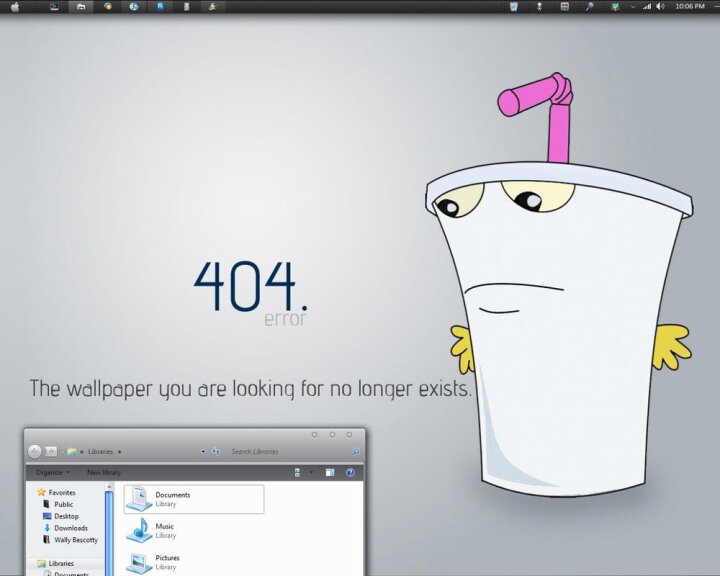
Task: Show hidden tray icons chevron
Action: coord(633,6)
